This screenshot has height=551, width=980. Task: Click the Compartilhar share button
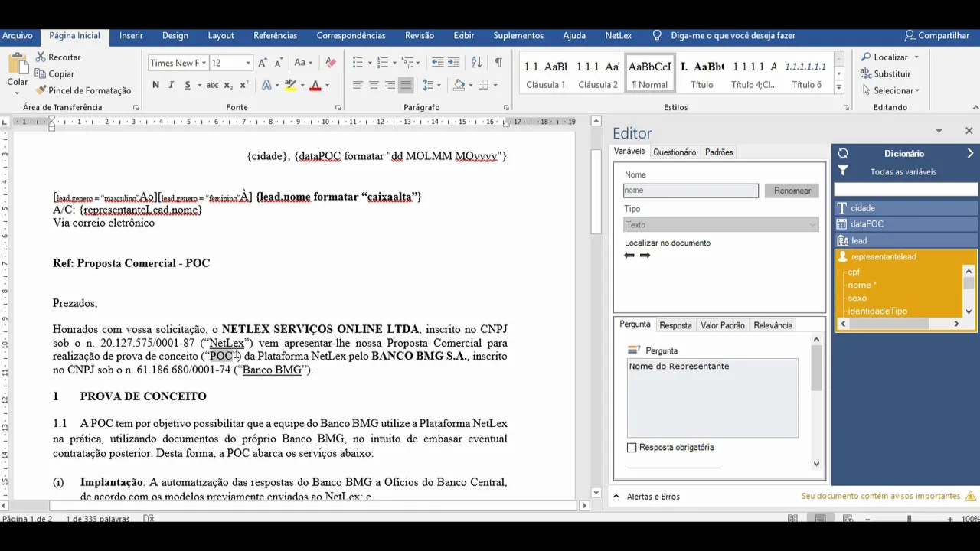tap(938, 36)
